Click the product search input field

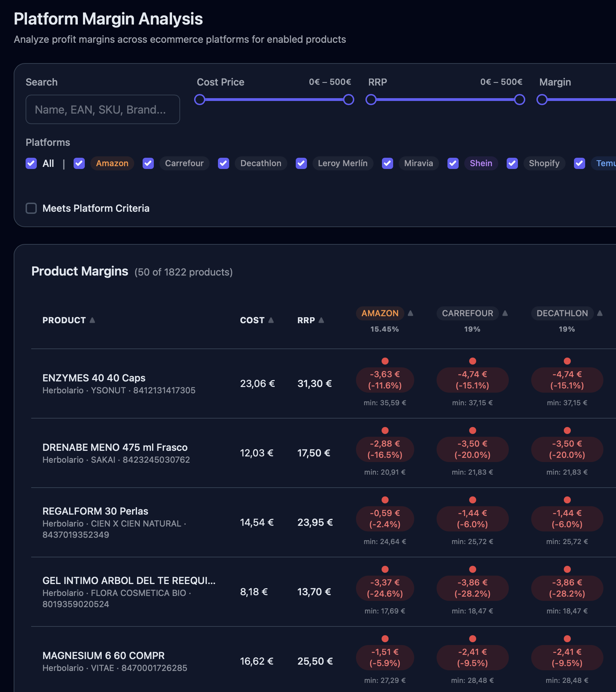coord(103,109)
